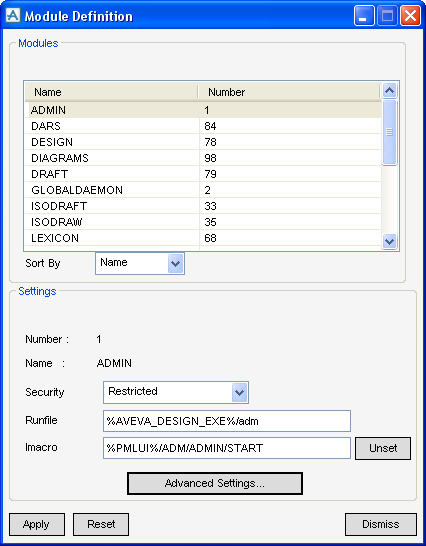Click the Imacro input field
This screenshot has height=546, width=426.
227,448
